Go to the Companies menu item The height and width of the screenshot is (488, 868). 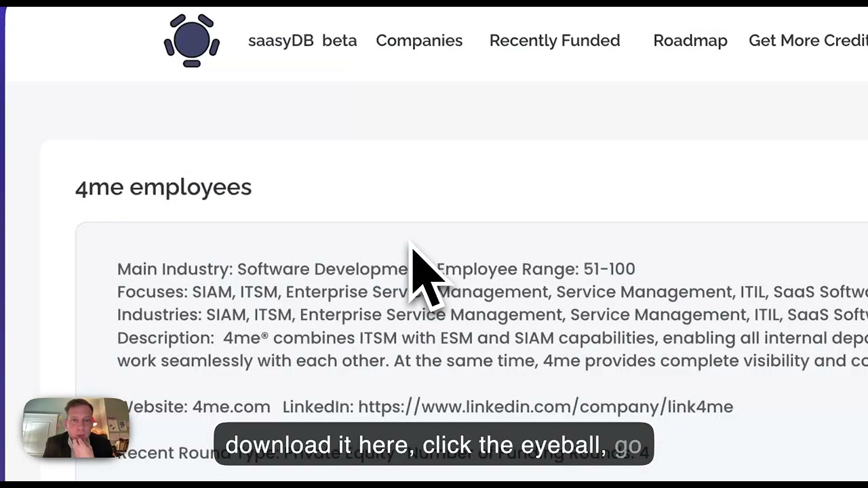point(419,41)
